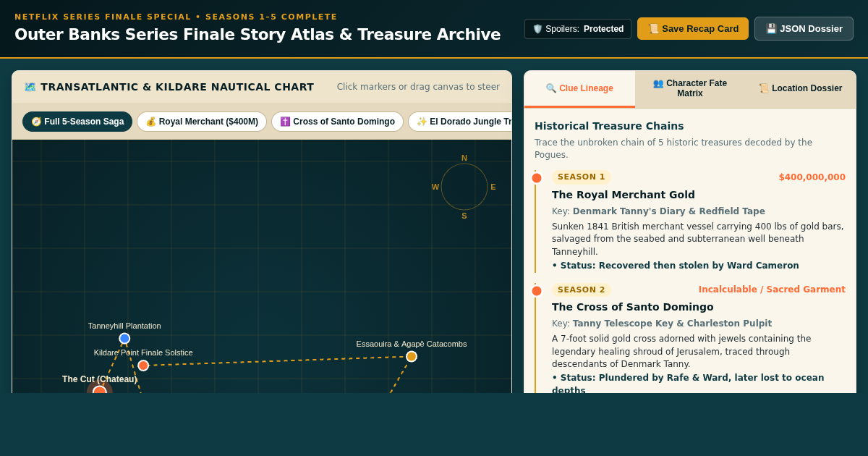Select the Full 5-Season Saga filter
The image size is (868, 456).
click(x=77, y=122)
